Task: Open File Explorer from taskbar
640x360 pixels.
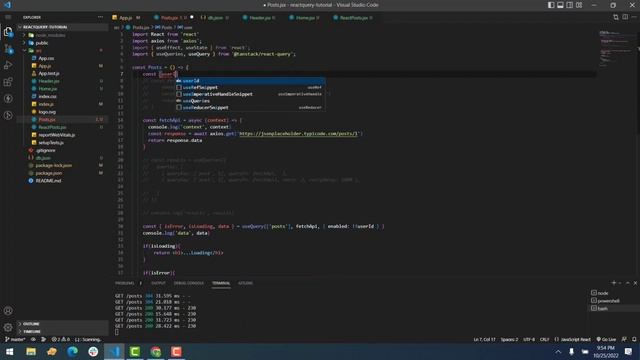Action: (31, 351)
